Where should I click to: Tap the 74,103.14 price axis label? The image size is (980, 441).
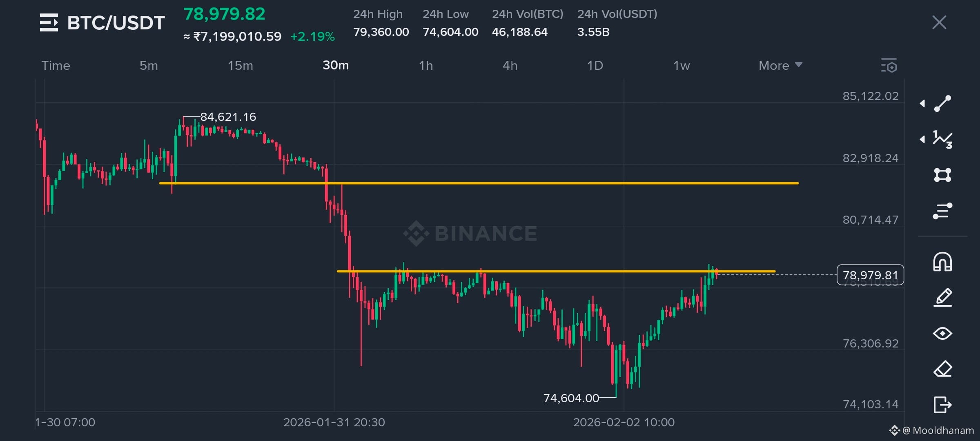[x=871, y=404]
